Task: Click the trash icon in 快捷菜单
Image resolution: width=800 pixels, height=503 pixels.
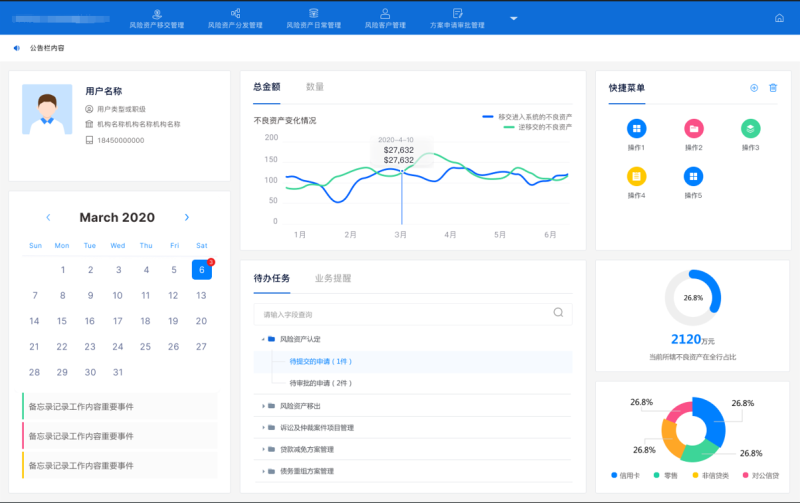Action: click(x=773, y=88)
